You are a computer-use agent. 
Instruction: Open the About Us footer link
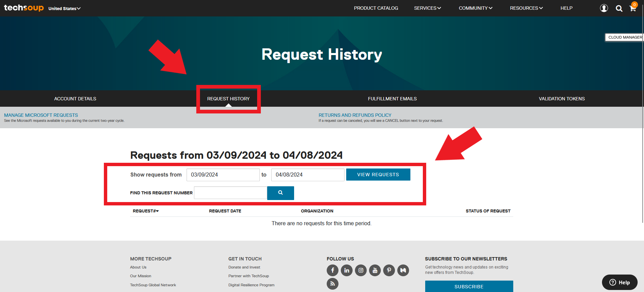(x=138, y=267)
